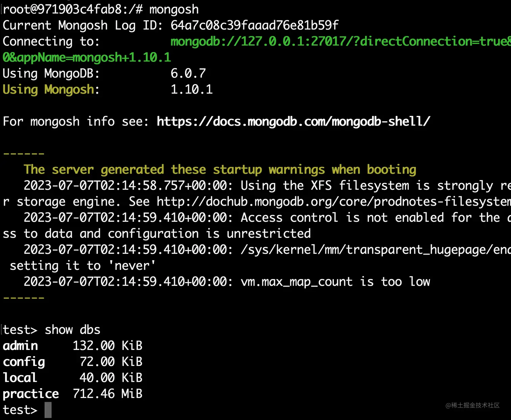Click the 'Connecting to:' label
Screen dimensions: 511x420
click(x=51, y=42)
